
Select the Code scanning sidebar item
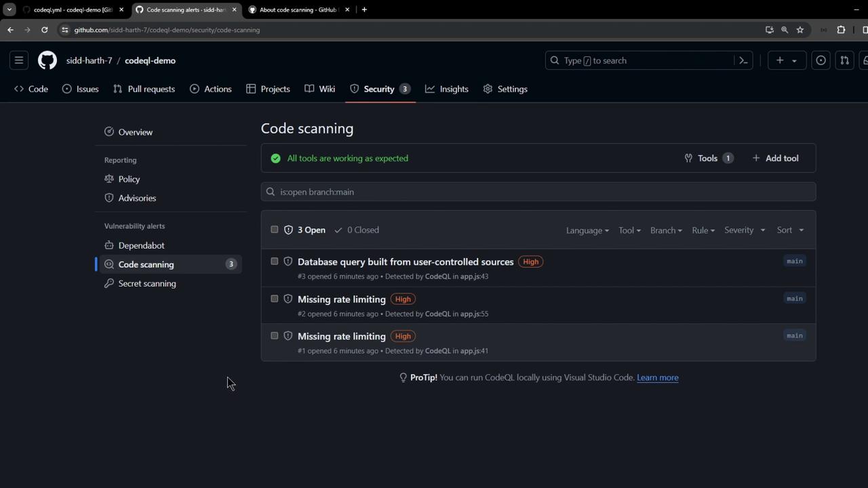170,264
